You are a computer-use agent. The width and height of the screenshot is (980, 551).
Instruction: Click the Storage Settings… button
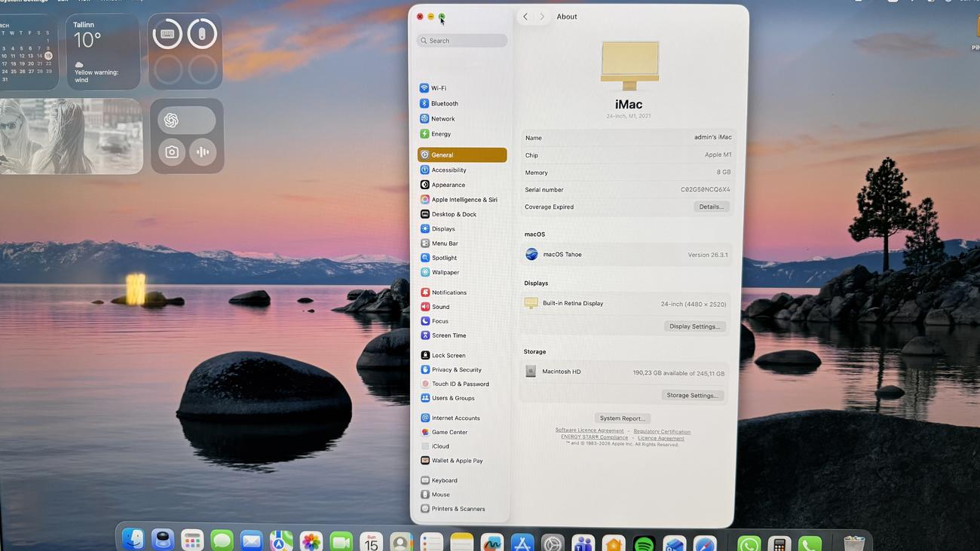(x=692, y=395)
